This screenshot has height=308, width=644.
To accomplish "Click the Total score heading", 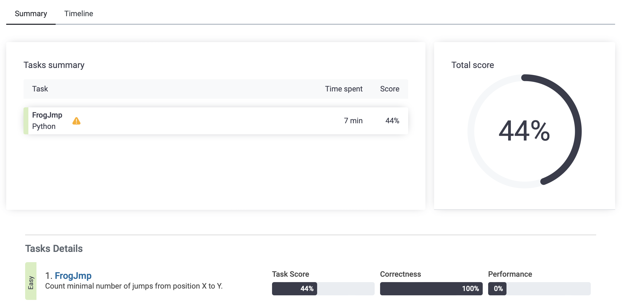I will [x=472, y=65].
